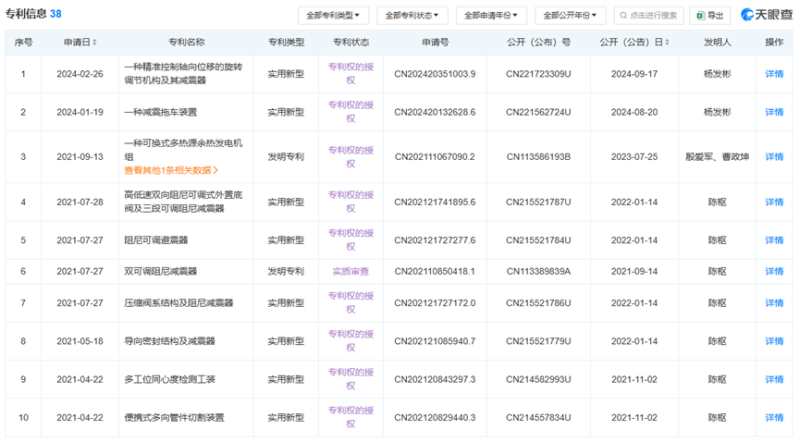800x442 pixels.
Task: Open details (详情) for patent row 1
Action: pos(774,74)
